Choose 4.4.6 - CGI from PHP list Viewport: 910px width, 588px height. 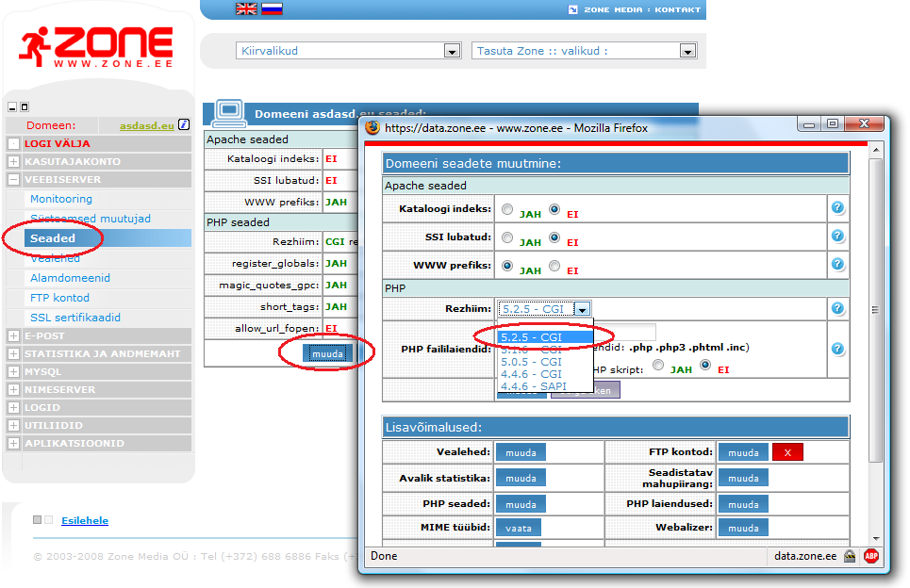tap(545, 374)
